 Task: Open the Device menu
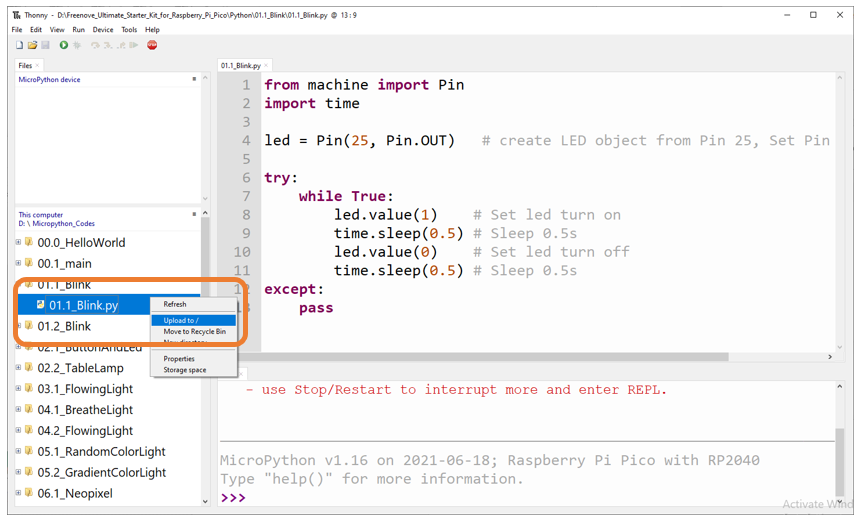coord(103,30)
